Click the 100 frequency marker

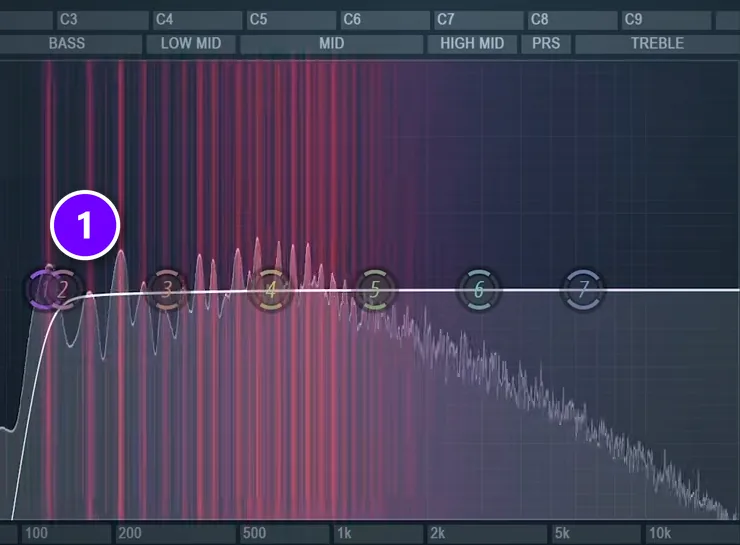click(x=36, y=533)
